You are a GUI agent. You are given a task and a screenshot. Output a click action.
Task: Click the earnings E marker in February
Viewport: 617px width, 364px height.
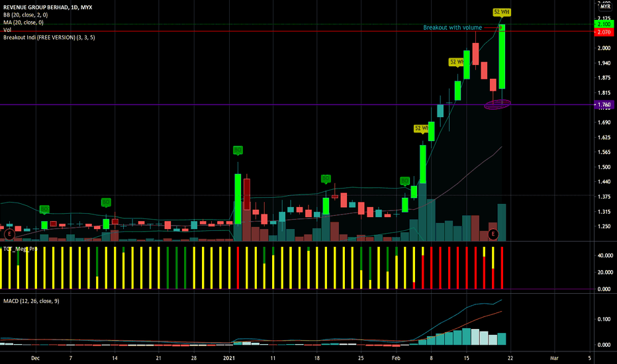493,234
